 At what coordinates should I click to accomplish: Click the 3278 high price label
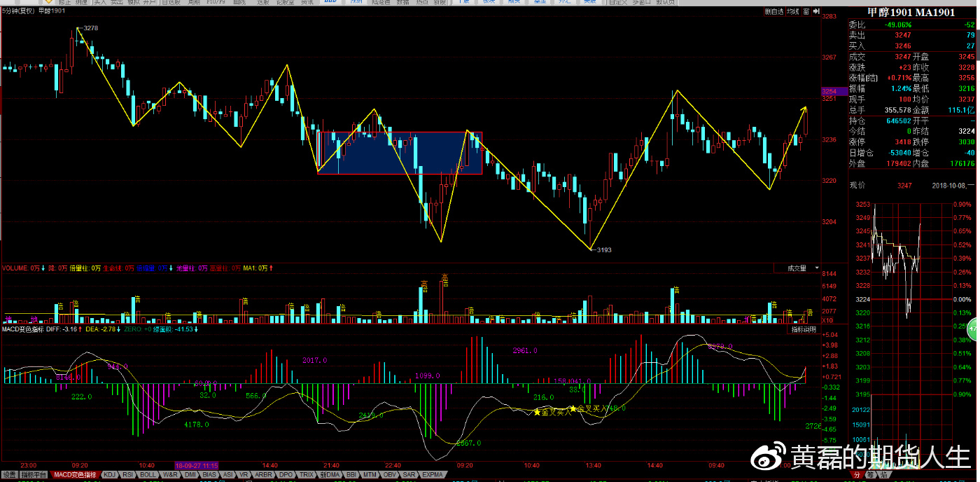click(x=90, y=28)
